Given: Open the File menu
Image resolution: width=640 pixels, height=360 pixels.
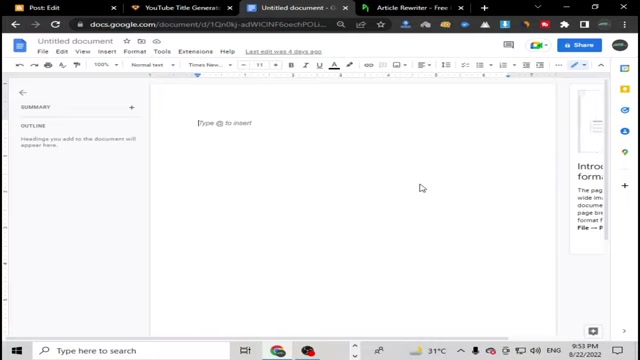Looking at the screenshot, I should [x=43, y=52].
